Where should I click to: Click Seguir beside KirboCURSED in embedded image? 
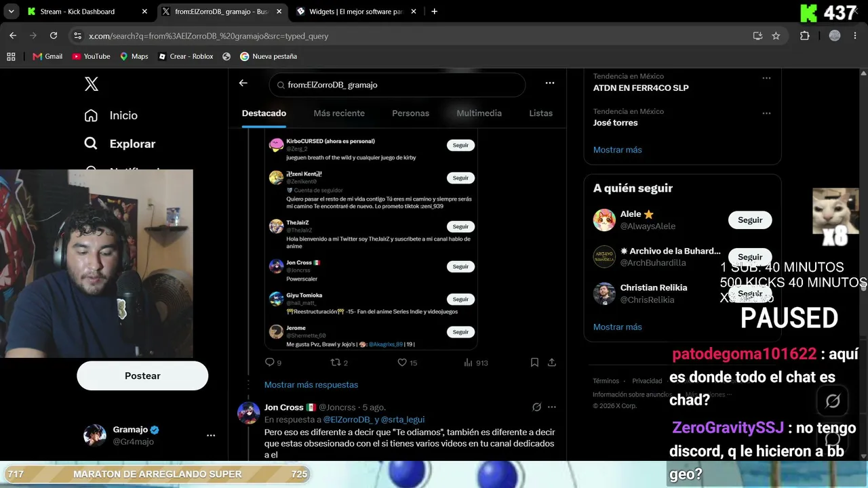point(460,145)
